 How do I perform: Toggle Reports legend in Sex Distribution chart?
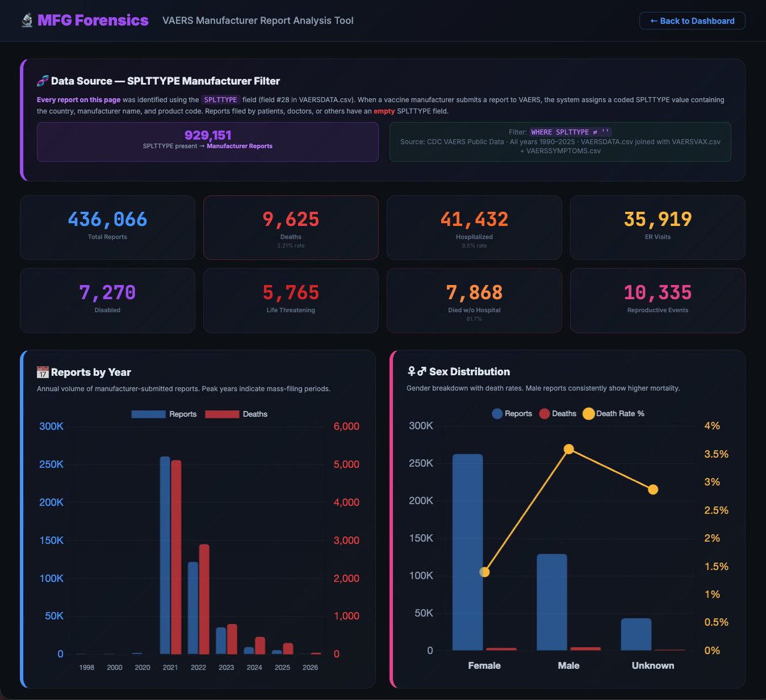point(512,413)
